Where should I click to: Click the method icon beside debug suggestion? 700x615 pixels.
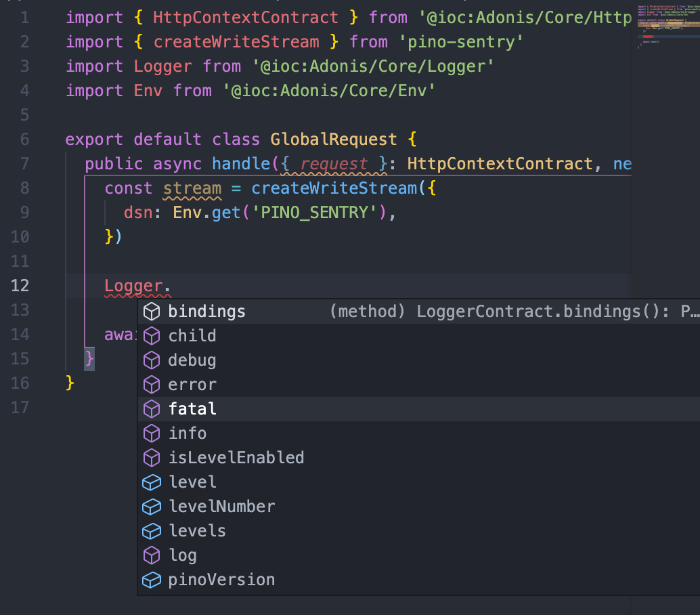pyautogui.click(x=151, y=360)
